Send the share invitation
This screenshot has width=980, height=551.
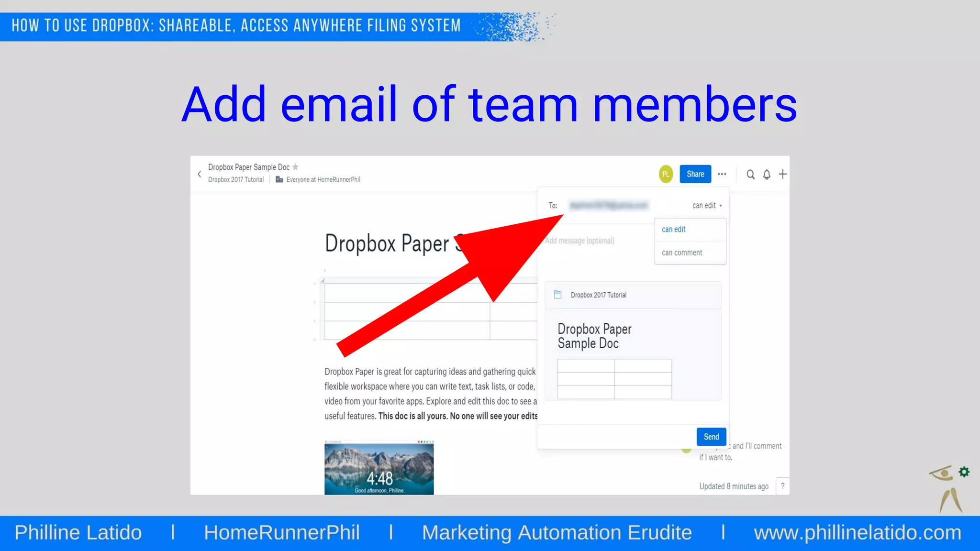pos(711,437)
